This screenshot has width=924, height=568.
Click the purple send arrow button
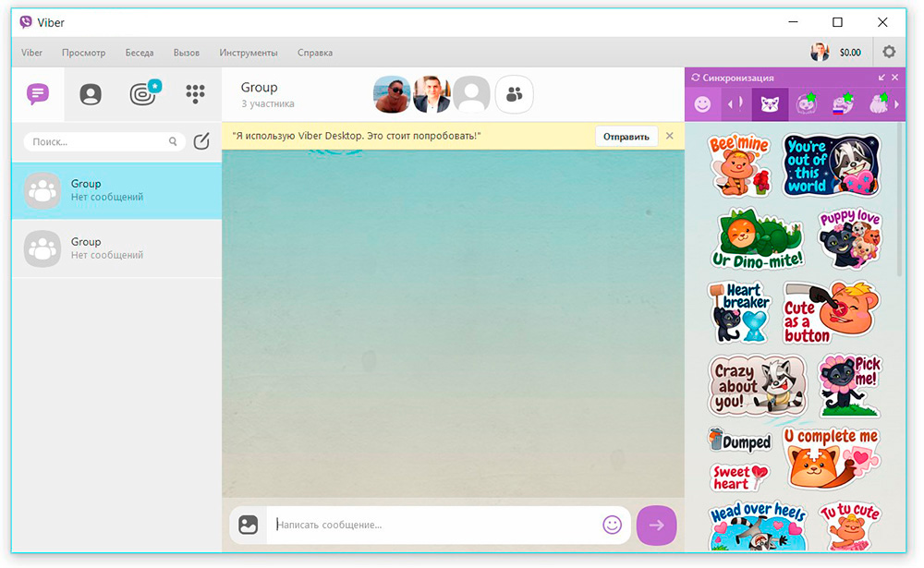(656, 525)
